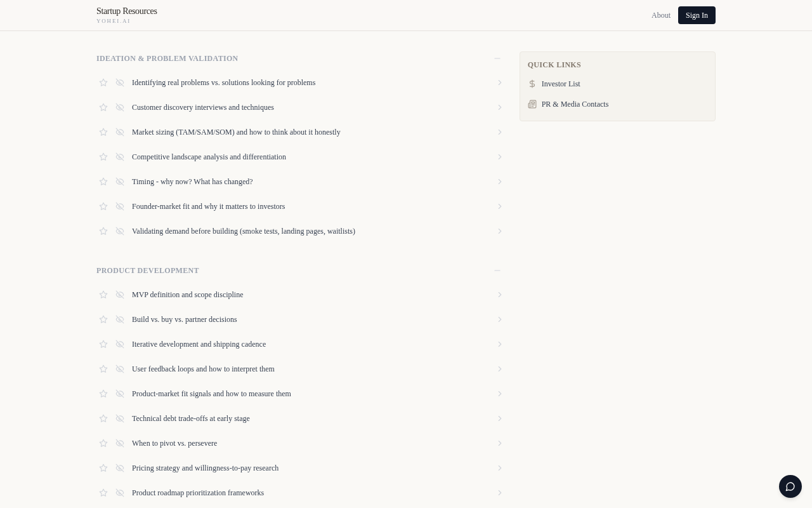
Task: Star the Customer discovery interviews item
Action: (x=103, y=107)
